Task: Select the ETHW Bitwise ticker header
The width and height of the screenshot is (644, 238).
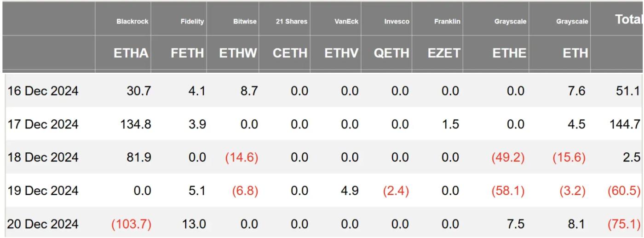Action: [x=238, y=53]
